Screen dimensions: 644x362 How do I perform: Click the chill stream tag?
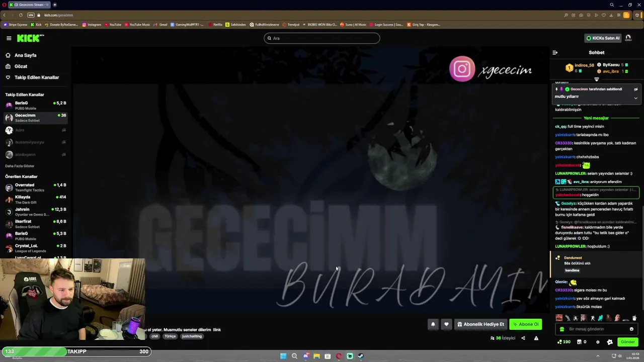point(155,336)
